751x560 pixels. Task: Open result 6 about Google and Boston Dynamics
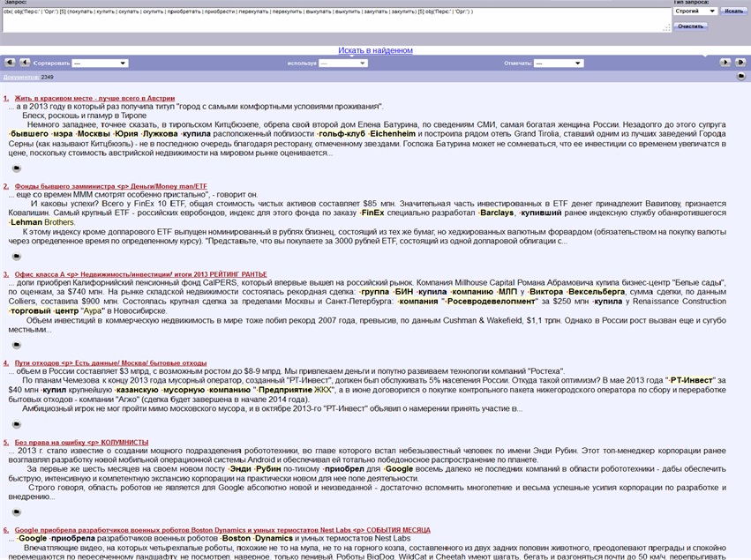coord(222,530)
